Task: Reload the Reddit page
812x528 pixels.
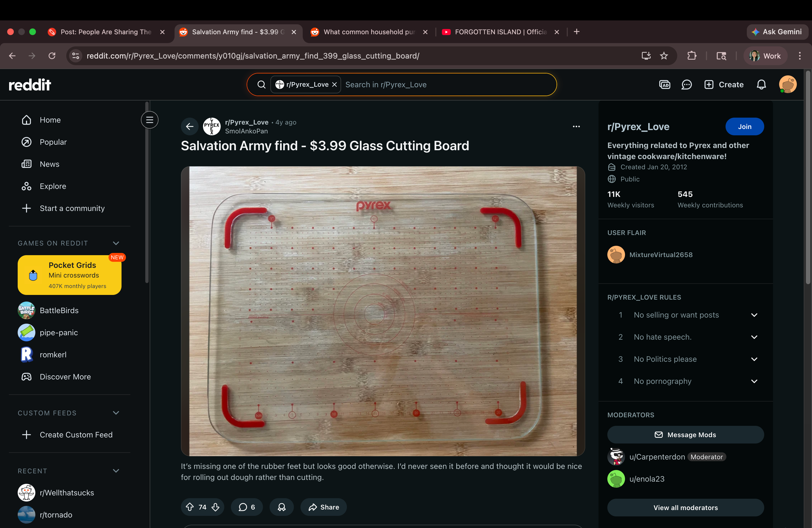Action: (52, 56)
